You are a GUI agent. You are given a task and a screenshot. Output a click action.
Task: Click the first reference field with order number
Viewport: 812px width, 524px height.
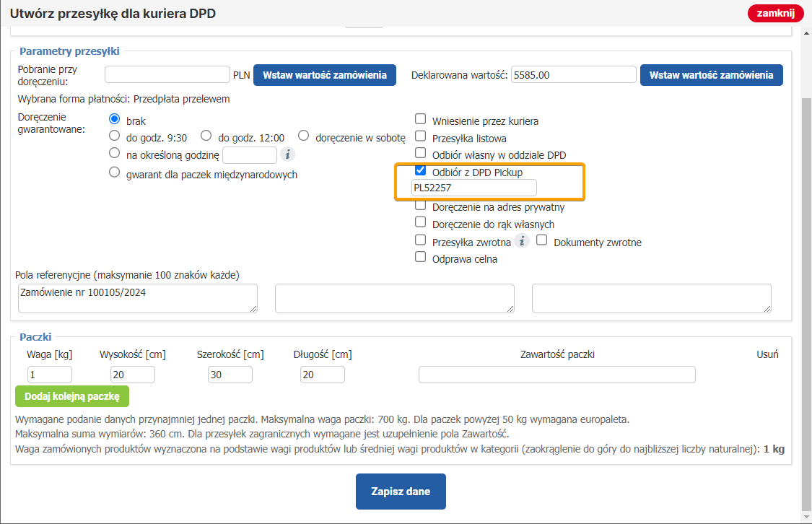point(137,298)
